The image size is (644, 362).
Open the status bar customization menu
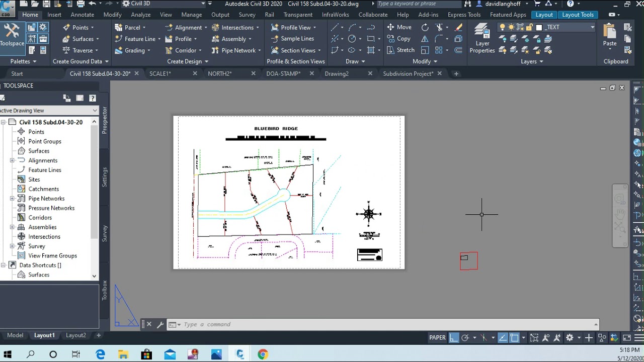[x=638, y=338]
